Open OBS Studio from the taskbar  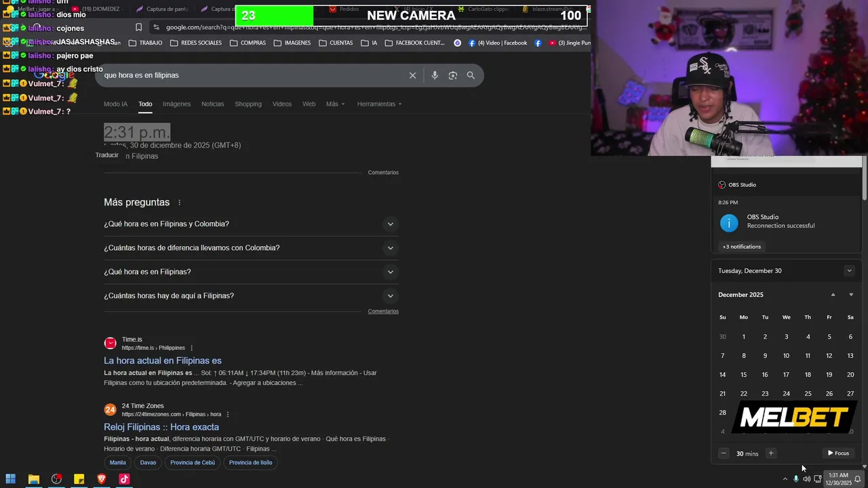click(56, 479)
